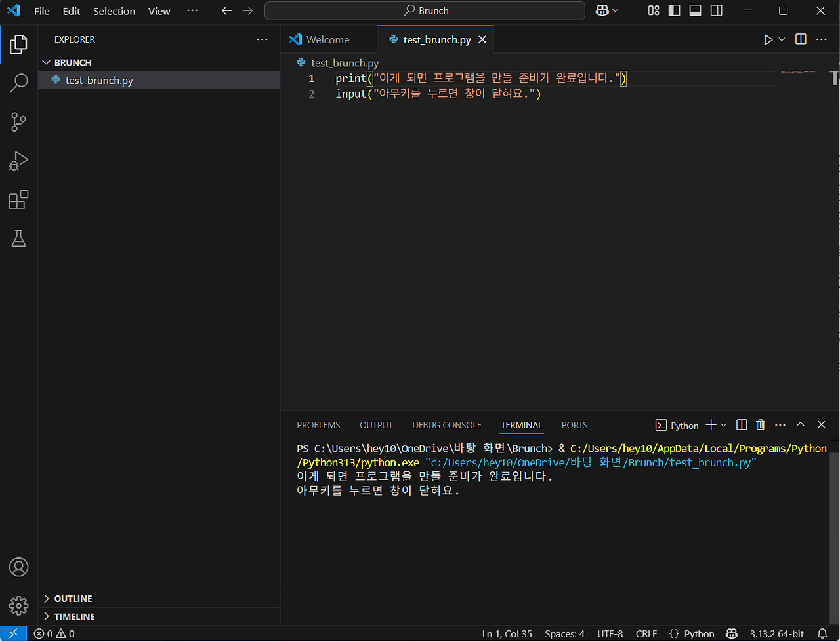The height and width of the screenshot is (642, 840).
Task: Switch to the DEBUG CONSOLE tab
Action: point(446,425)
